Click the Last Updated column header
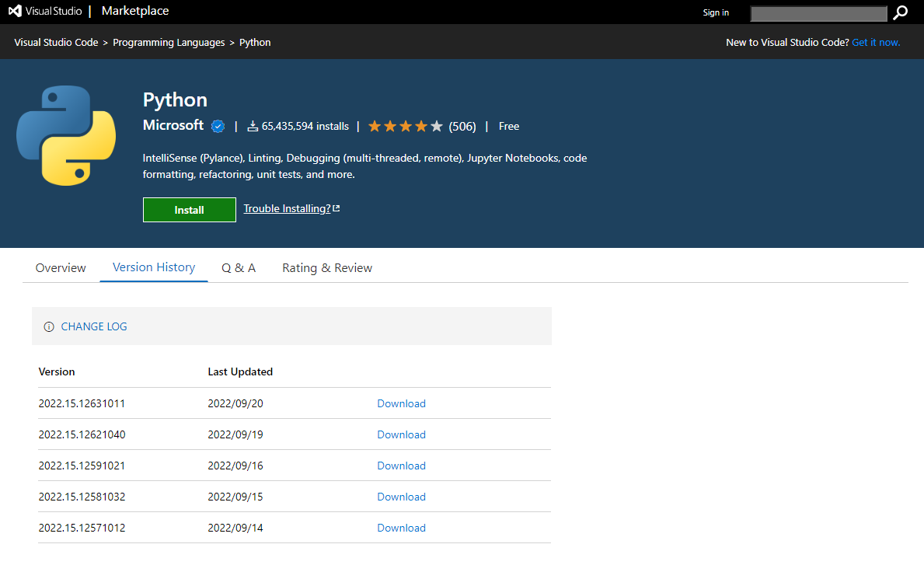This screenshot has height=572, width=924. [x=240, y=371]
